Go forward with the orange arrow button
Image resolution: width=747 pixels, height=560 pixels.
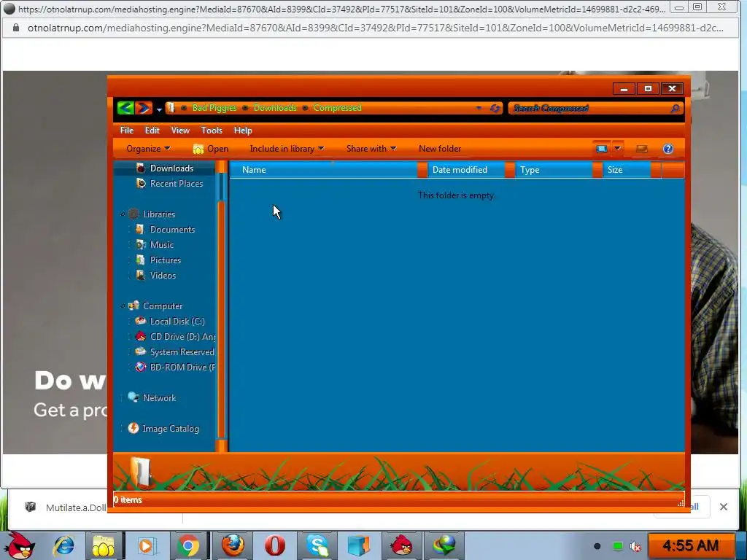[x=143, y=108]
